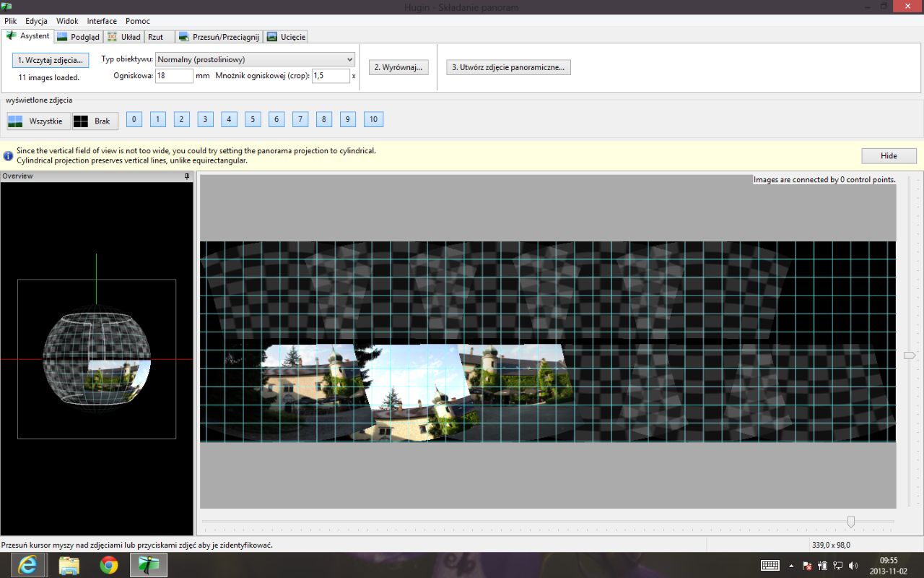Open the on-screen keyboard tray icon
Screen dimensions: 924x578
point(770,566)
